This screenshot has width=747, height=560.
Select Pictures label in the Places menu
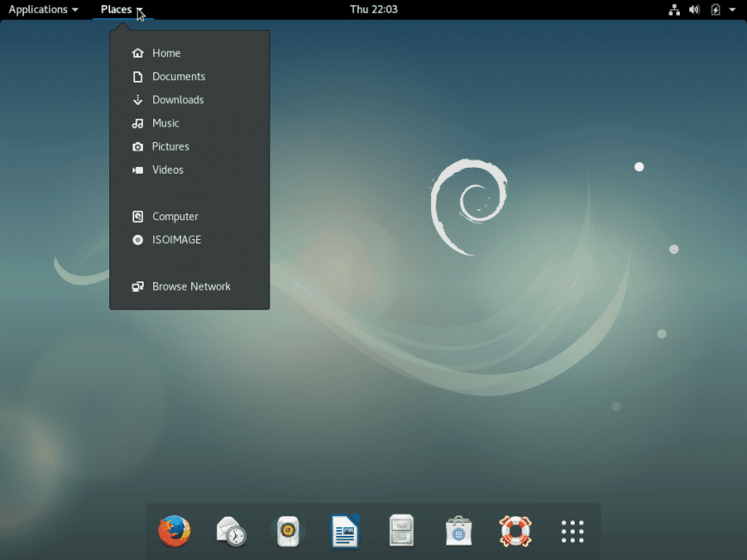[170, 146]
